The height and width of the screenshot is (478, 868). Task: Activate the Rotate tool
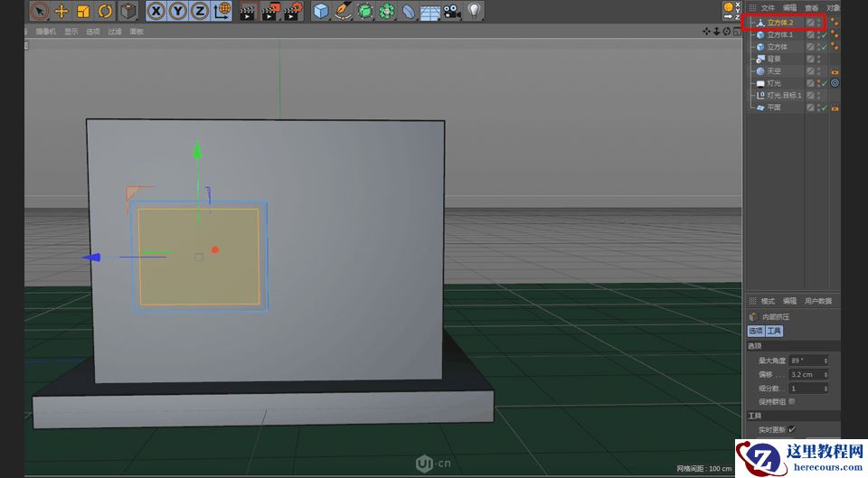[x=105, y=11]
